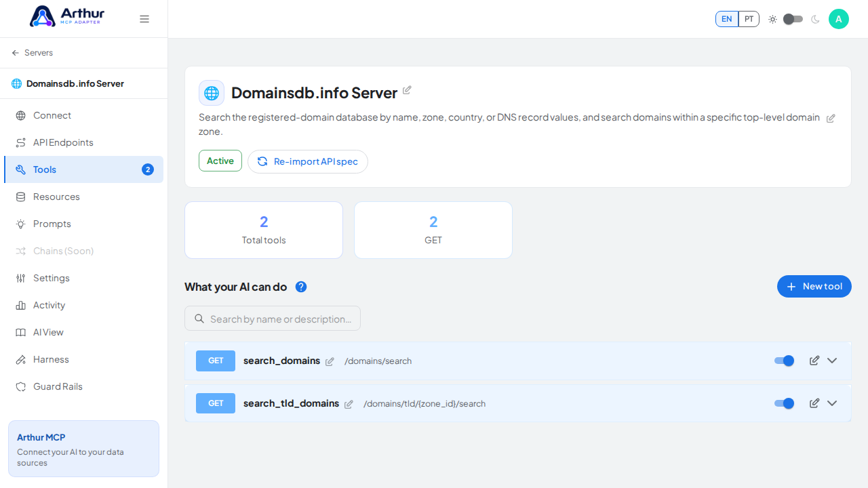This screenshot has width=868, height=488.
Task: Click the Active status badge
Action: [x=220, y=161]
